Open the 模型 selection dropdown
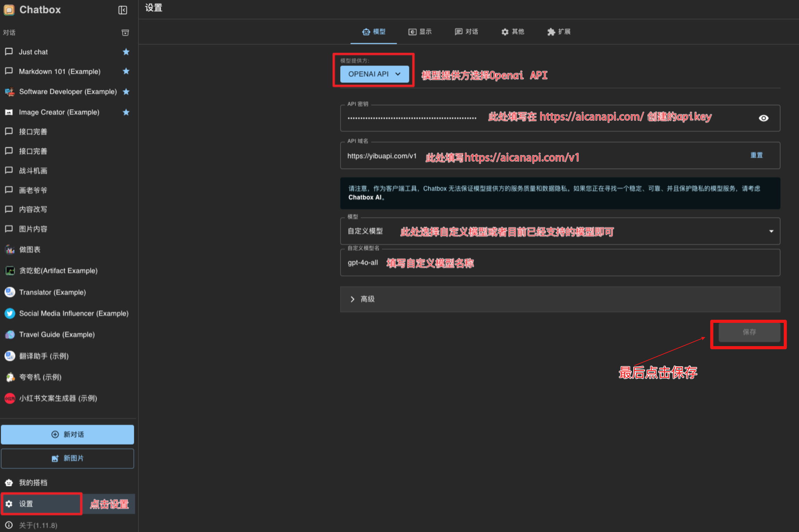Screen dimensions: 799x532 [x=771, y=231]
